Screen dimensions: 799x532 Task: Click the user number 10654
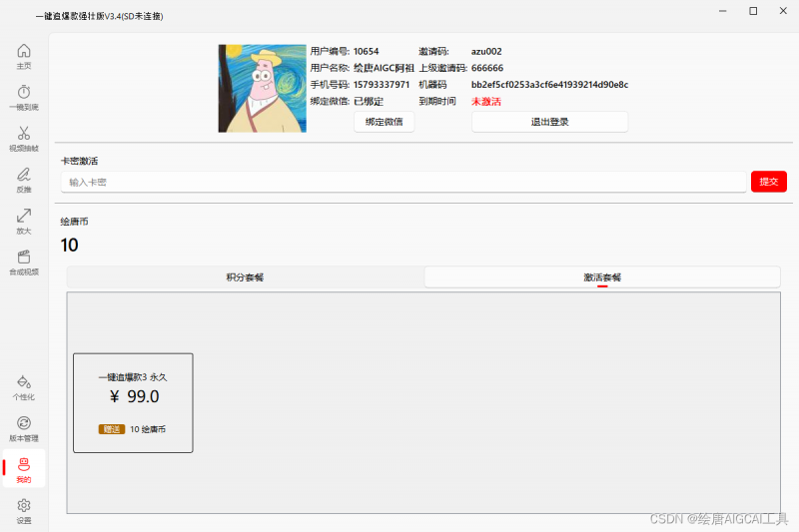(x=366, y=52)
